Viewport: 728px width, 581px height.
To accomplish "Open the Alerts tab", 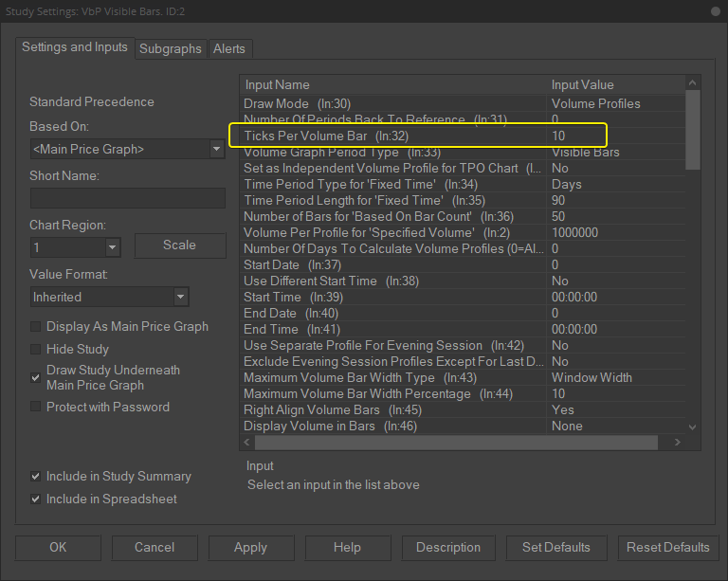I will click(229, 48).
